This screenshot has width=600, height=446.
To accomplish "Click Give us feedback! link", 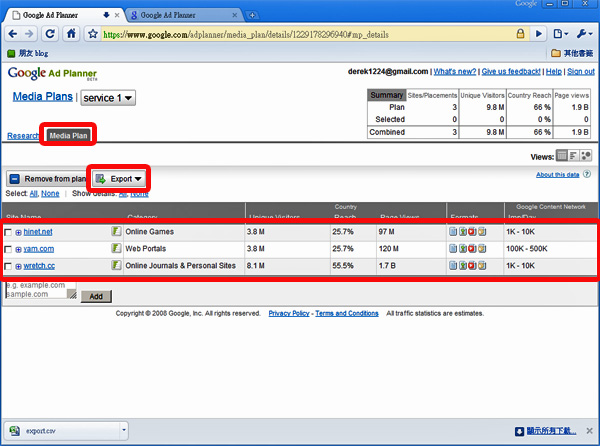I will pos(511,72).
